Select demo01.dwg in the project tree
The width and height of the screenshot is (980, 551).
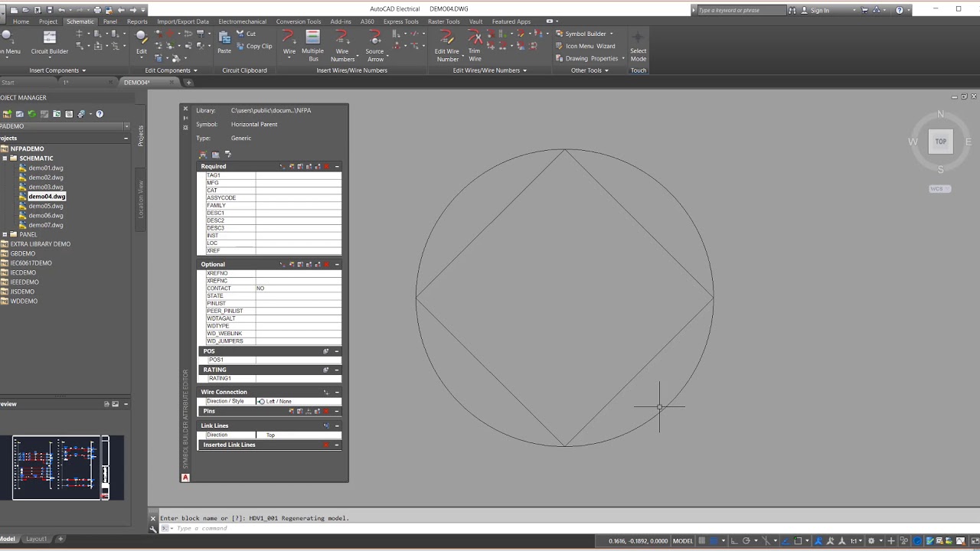tap(45, 168)
